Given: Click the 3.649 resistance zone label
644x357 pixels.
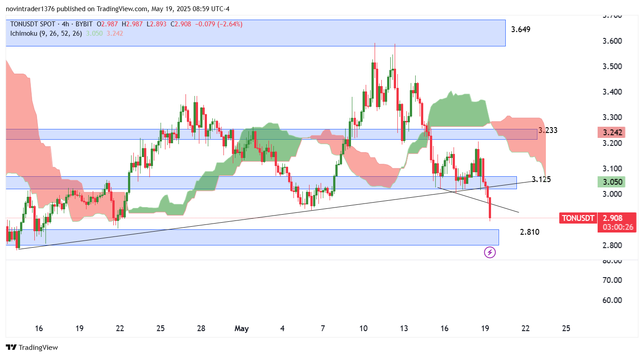Looking at the screenshot, I should pos(520,29).
